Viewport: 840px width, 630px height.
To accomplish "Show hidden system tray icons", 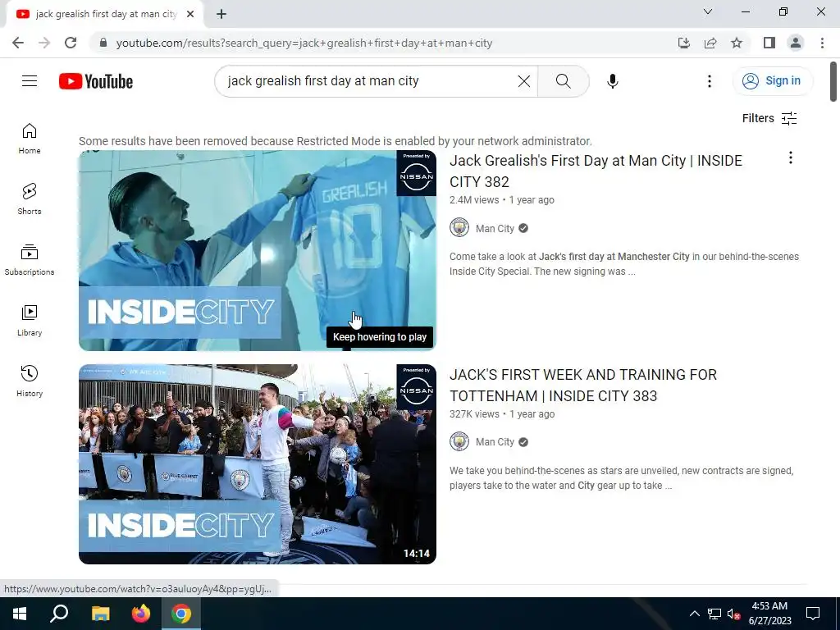I will [x=694, y=614].
